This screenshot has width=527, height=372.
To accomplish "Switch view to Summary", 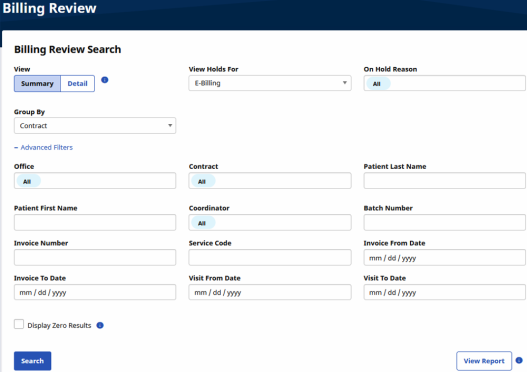I will (37, 83).
